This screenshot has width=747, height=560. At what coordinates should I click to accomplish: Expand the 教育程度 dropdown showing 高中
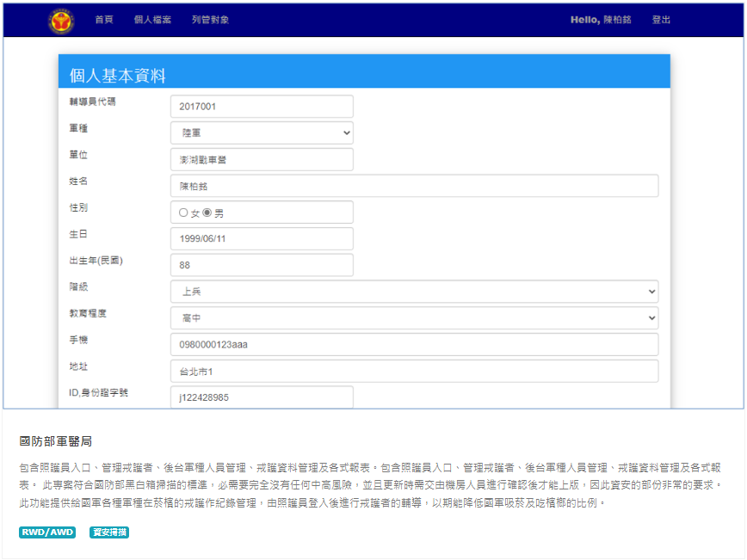tap(414, 318)
